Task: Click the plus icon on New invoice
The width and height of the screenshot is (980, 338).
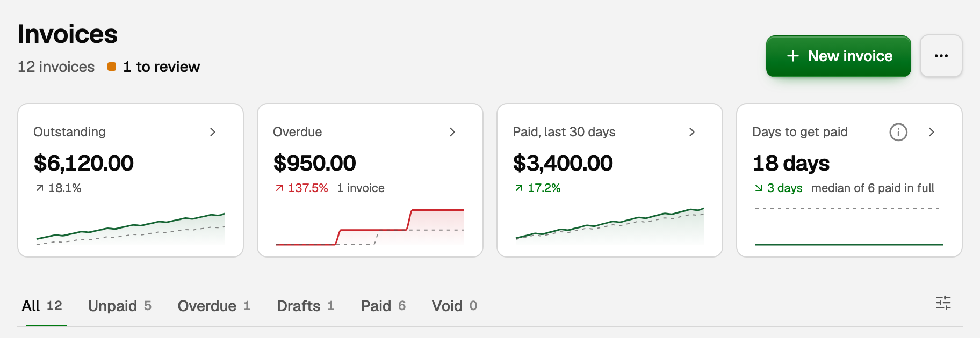Action: coord(792,56)
